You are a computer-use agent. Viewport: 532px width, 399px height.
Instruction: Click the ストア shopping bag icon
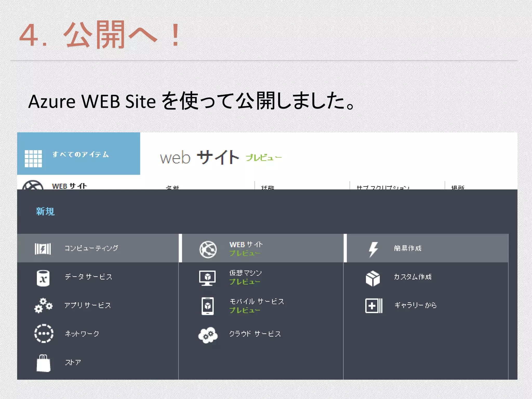pyautogui.click(x=43, y=363)
